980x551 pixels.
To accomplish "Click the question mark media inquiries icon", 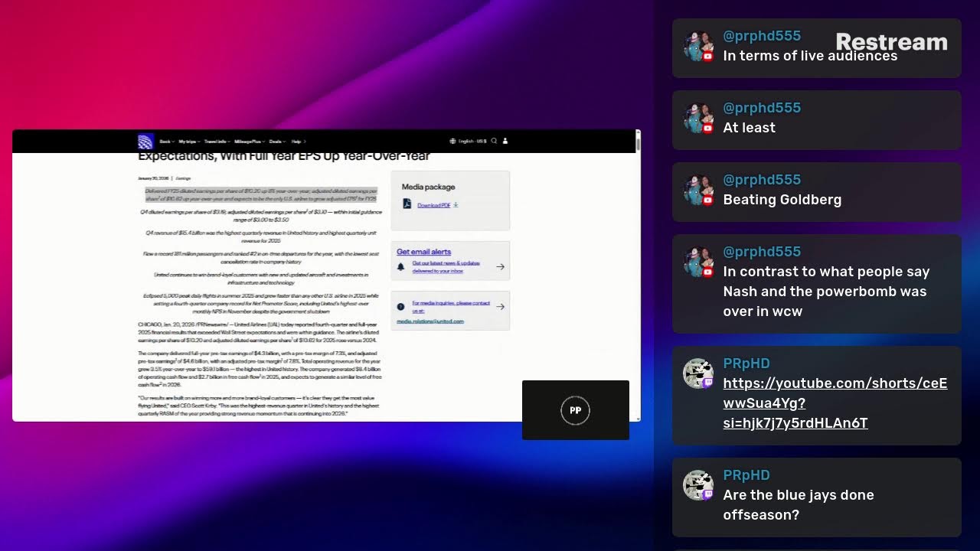I will (x=400, y=307).
